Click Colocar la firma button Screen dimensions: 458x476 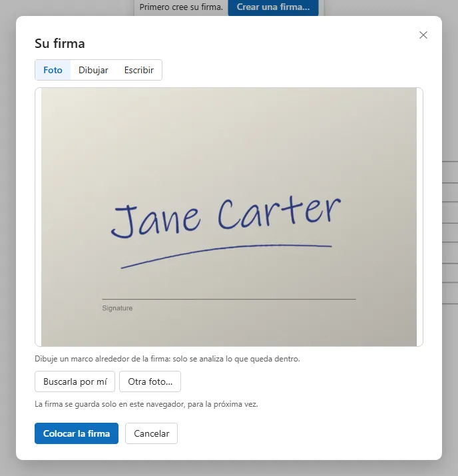click(77, 433)
